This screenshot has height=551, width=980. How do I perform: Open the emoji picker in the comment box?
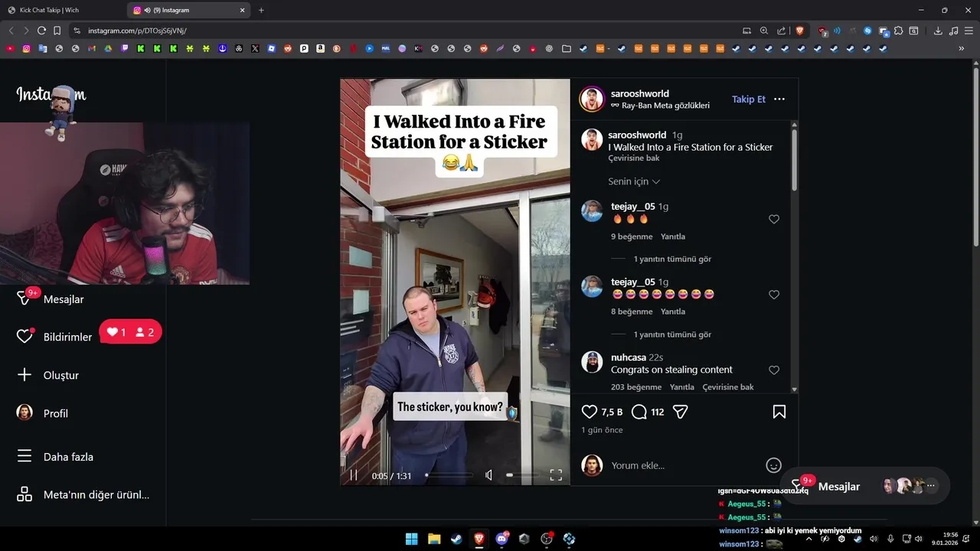click(x=773, y=465)
